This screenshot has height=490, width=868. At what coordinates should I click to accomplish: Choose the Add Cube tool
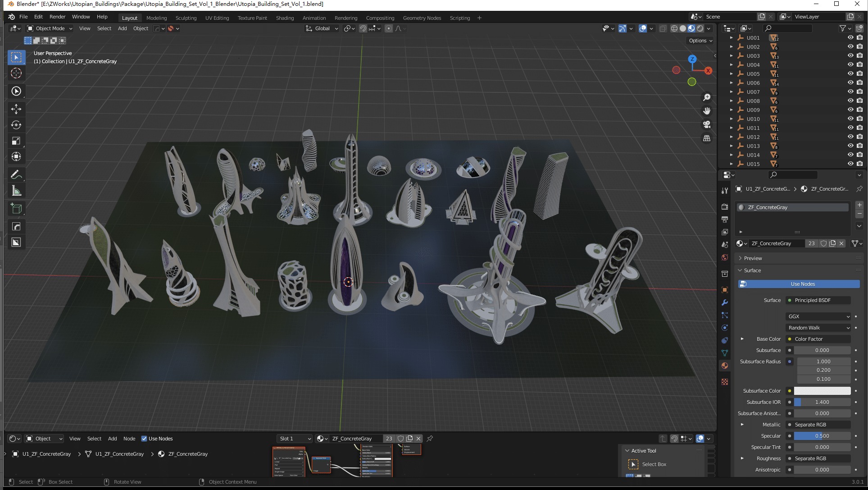pyautogui.click(x=16, y=208)
